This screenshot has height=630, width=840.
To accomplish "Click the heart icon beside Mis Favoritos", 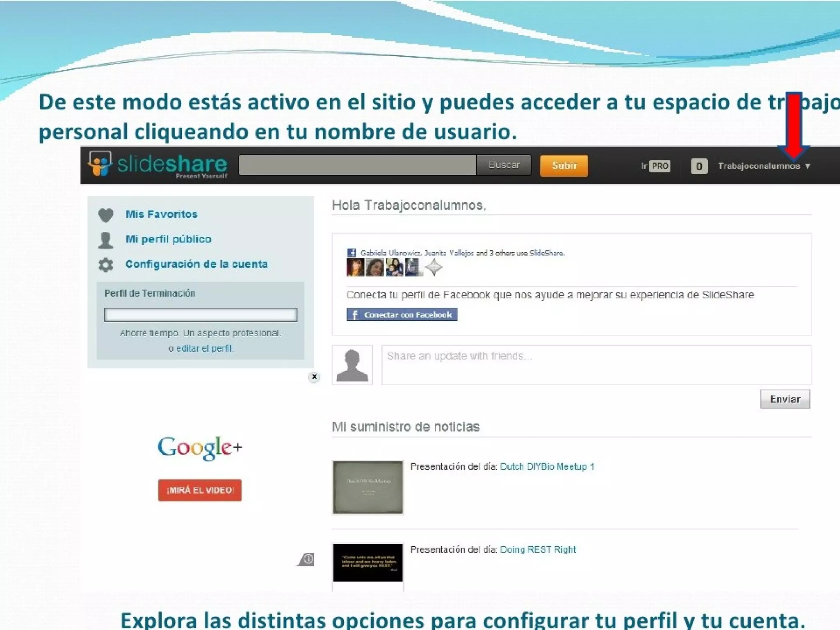I will point(105,215).
